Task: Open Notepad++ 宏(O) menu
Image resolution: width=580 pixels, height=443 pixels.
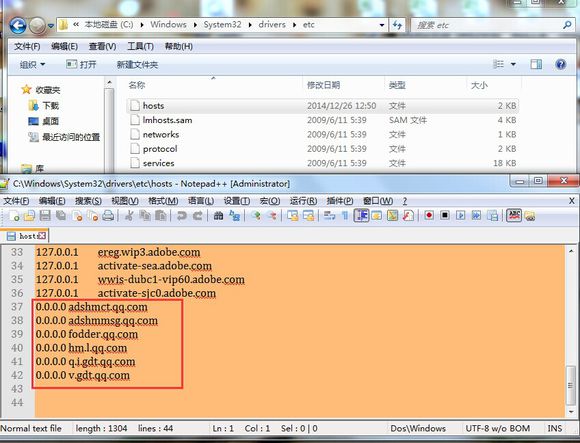Action: [270, 201]
